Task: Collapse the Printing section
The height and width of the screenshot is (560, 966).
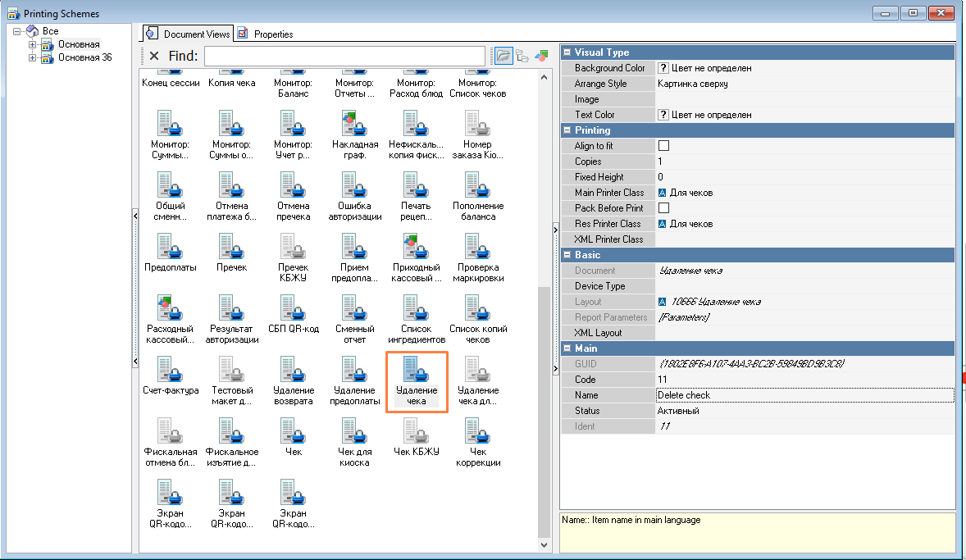Action: (567, 130)
